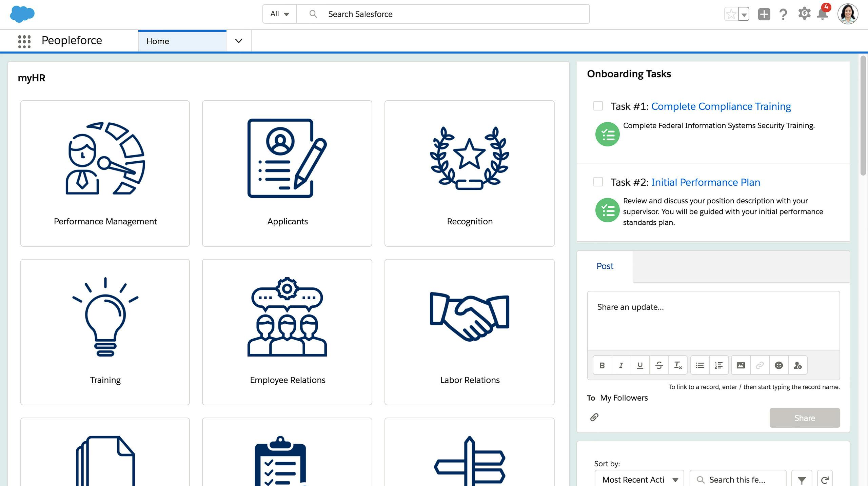Image resolution: width=868 pixels, height=486 pixels.
Task: Open the Applicants tile
Action: [287, 173]
